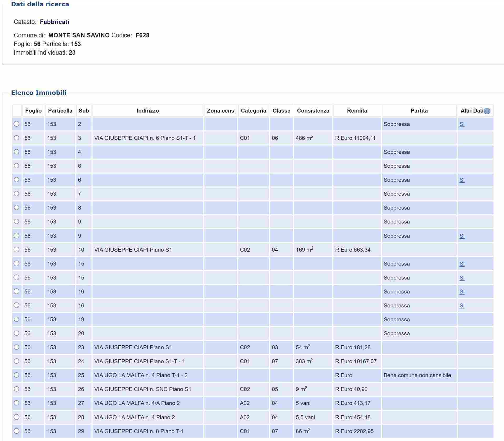Open the SI link for Sub 2
Screen dimensions: 504x441
click(x=462, y=124)
